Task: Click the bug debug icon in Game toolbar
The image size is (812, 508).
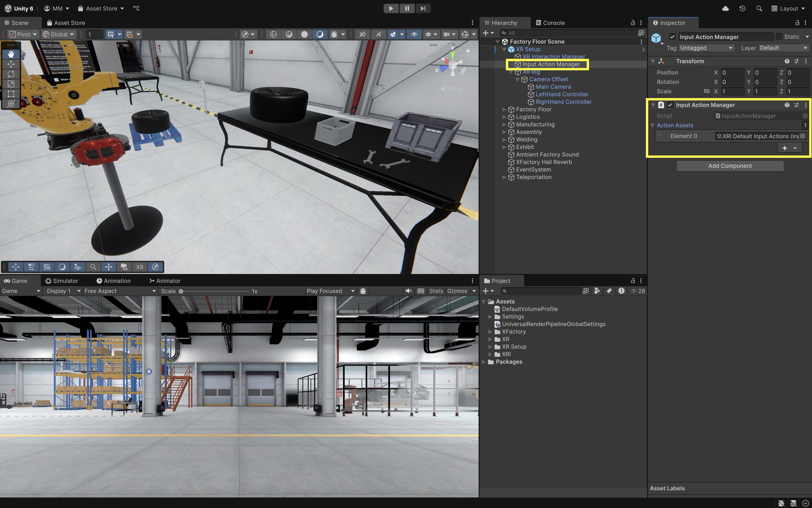Action: [363, 291]
